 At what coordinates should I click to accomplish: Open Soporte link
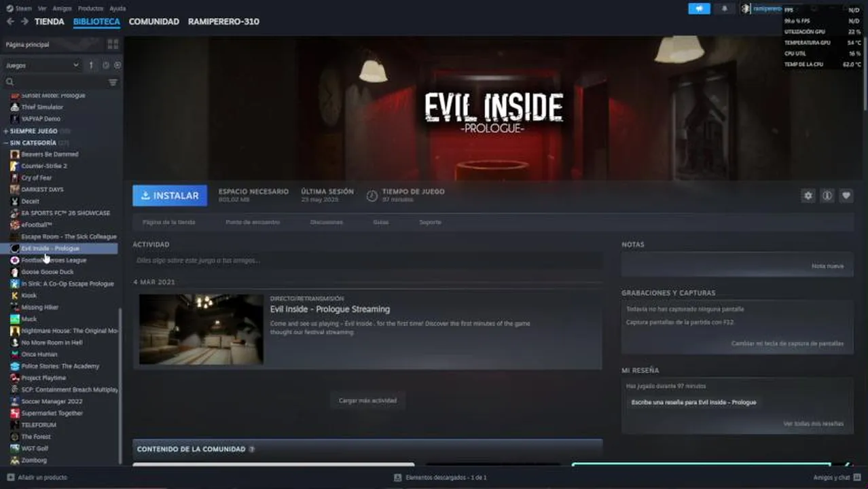[430, 222]
